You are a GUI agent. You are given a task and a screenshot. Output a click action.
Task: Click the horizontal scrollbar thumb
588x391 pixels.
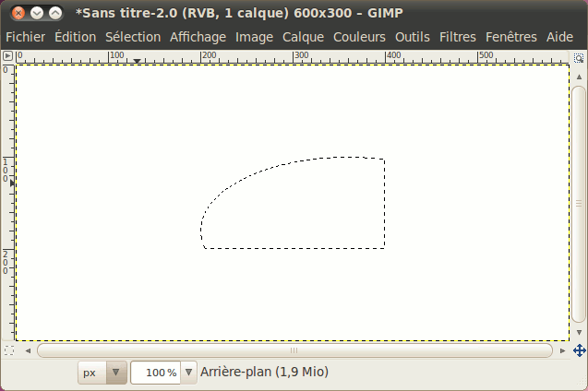pyautogui.click(x=294, y=350)
